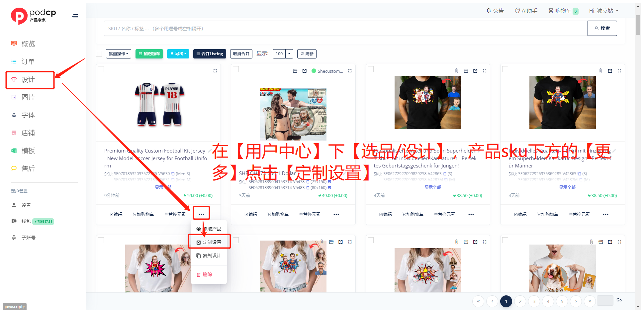The image size is (644, 313).
Task: Click the green 加购物车 toolbar button
Action: tap(149, 54)
